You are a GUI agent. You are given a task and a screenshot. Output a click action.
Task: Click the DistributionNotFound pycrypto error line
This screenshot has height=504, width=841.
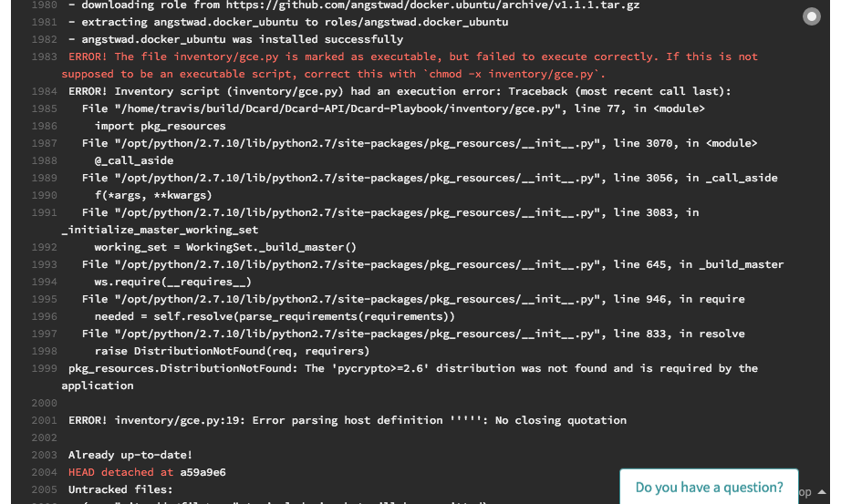[412, 368]
